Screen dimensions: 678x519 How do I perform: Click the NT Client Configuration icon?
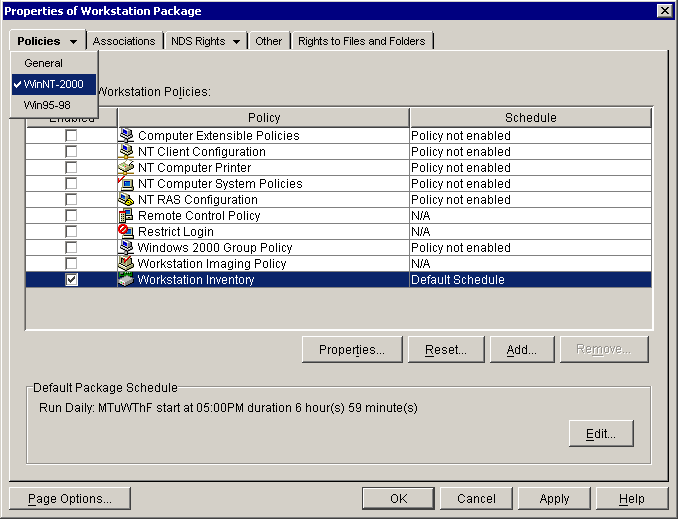tap(126, 151)
